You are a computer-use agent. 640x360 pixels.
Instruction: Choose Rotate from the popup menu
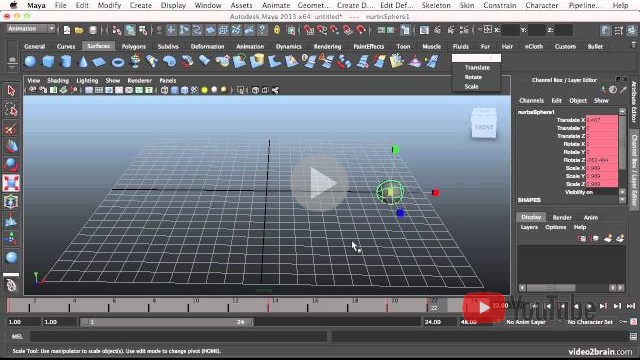coord(473,77)
